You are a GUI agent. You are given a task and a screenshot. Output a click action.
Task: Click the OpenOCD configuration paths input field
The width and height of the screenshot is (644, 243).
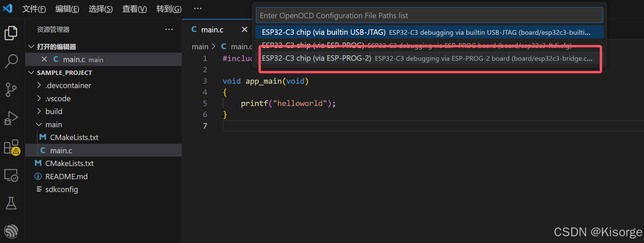pyautogui.click(x=429, y=16)
